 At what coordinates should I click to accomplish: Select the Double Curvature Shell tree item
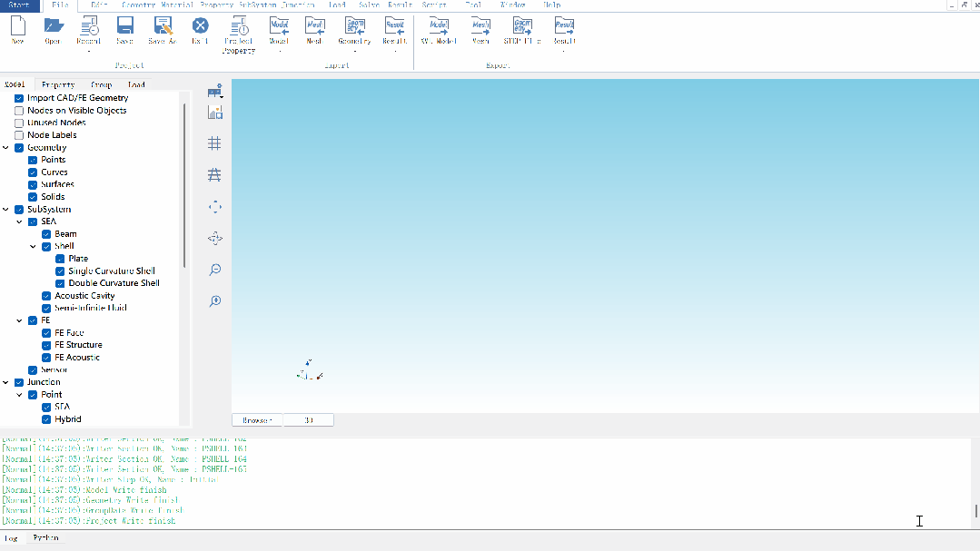(114, 283)
